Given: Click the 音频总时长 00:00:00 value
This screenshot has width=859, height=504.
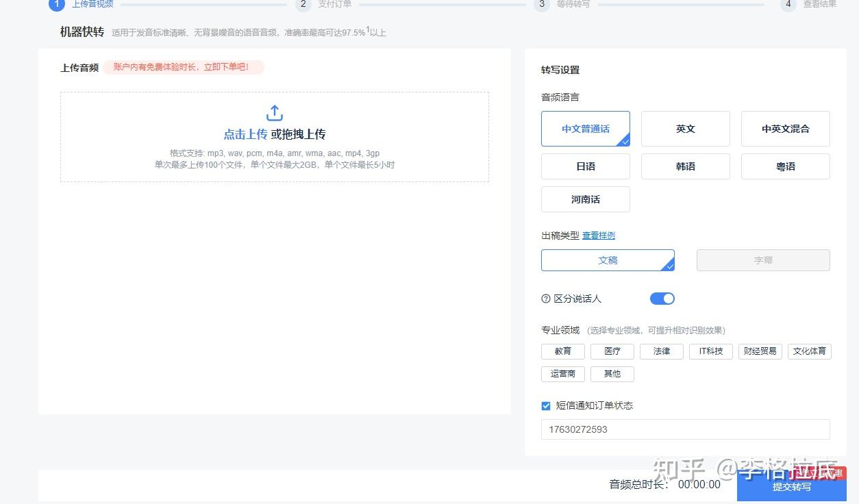Looking at the screenshot, I should tap(699, 485).
